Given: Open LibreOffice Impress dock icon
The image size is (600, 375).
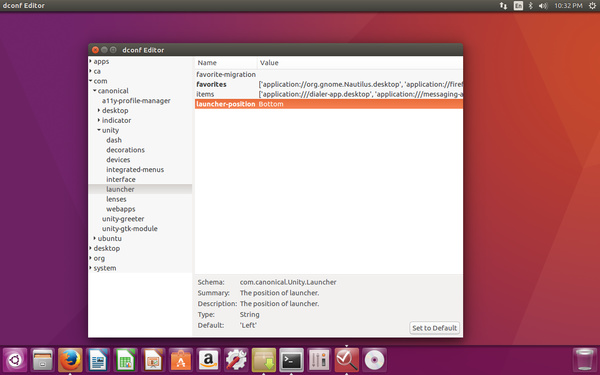Looking at the screenshot, I should click(x=153, y=360).
